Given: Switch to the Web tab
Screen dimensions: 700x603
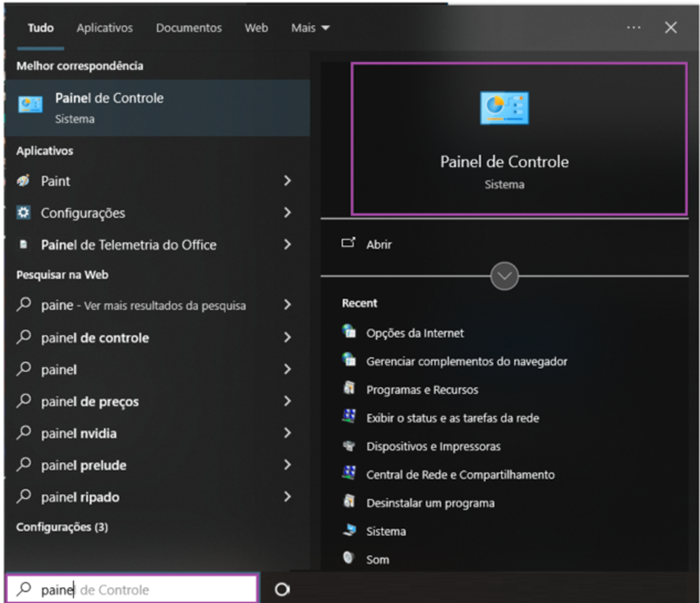Looking at the screenshot, I should click(x=256, y=28).
